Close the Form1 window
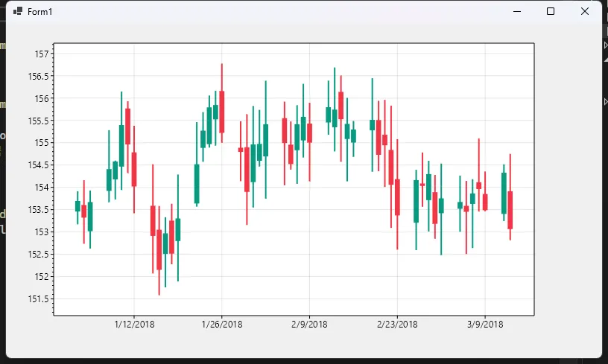The width and height of the screenshot is (608, 364). [x=585, y=11]
